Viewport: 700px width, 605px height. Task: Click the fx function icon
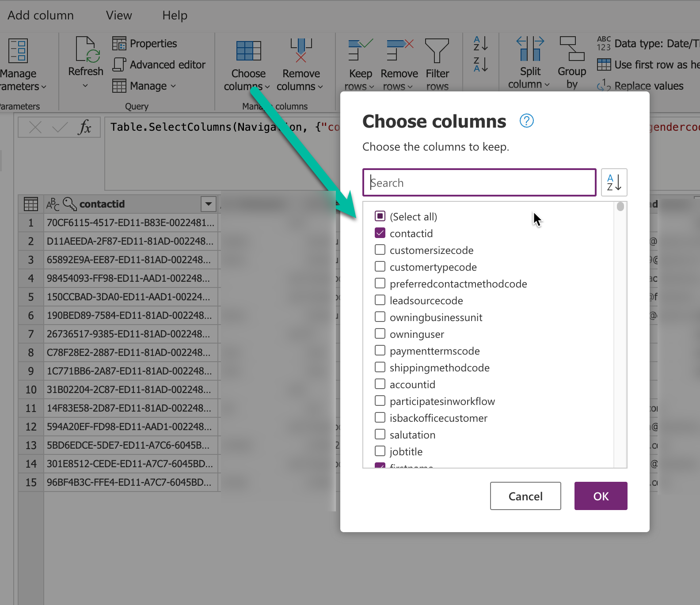tap(84, 127)
